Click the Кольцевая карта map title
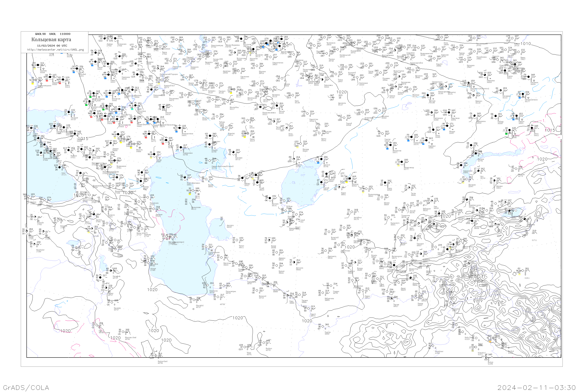 click(51, 40)
